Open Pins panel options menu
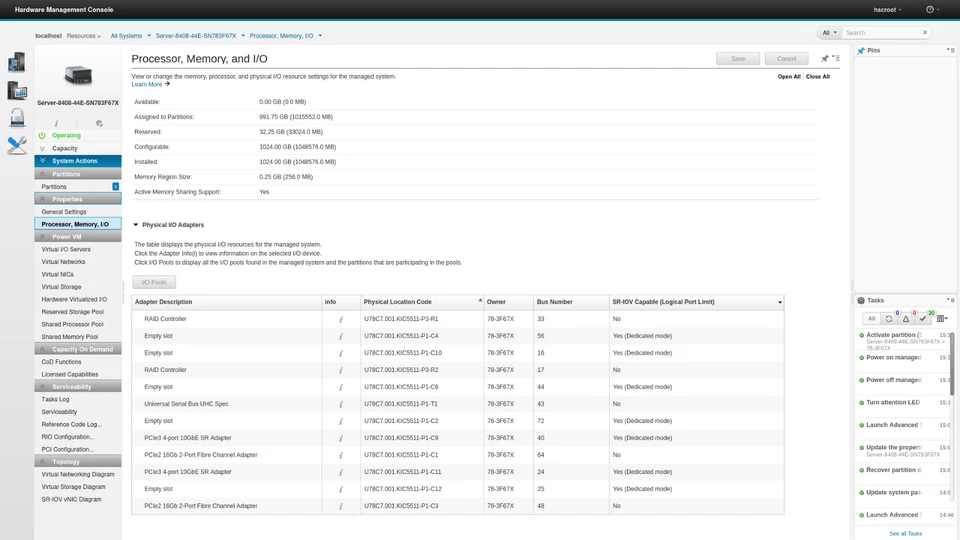The height and width of the screenshot is (540, 960). coord(951,50)
